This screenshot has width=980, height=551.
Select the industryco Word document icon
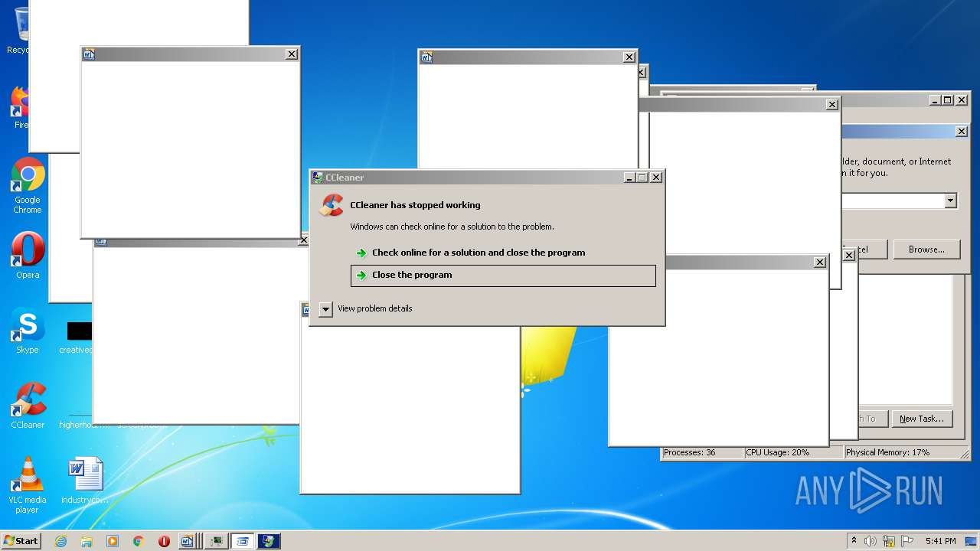[x=84, y=481]
